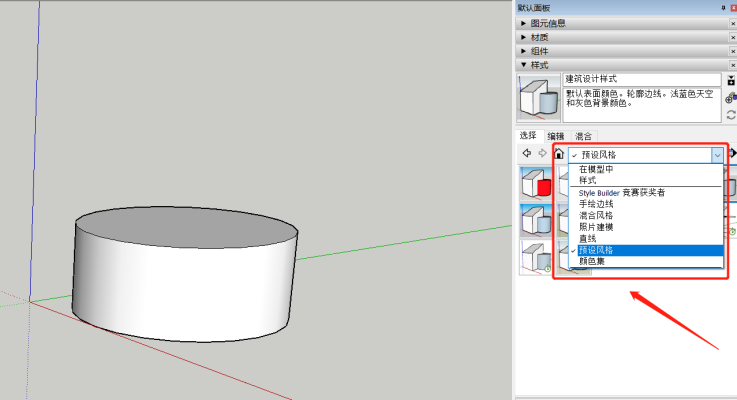The width and height of the screenshot is (737, 400).
Task: Close the 样式 panel
Action: coord(733,65)
